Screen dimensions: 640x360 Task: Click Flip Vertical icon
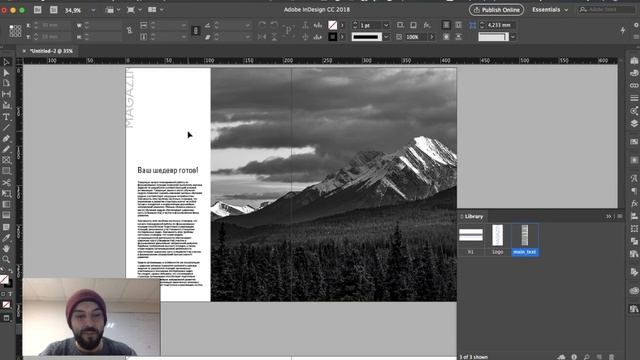tap(274, 37)
